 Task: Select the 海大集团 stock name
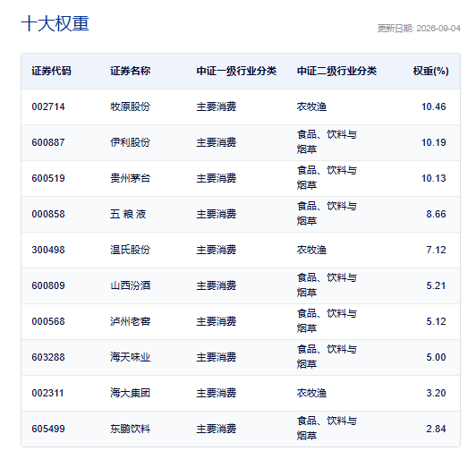point(131,393)
